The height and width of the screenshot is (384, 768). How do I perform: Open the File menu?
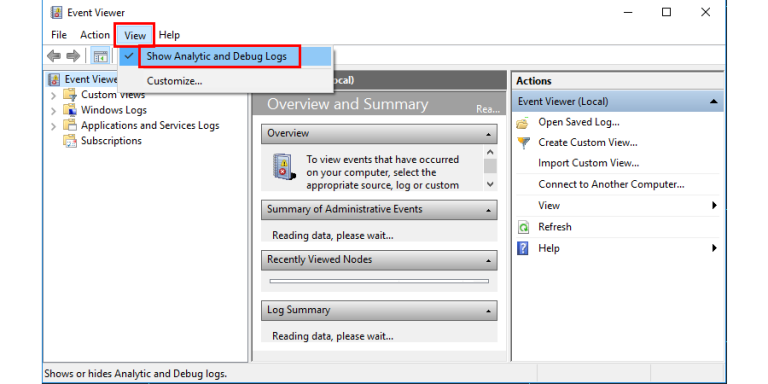[x=59, y=35]
